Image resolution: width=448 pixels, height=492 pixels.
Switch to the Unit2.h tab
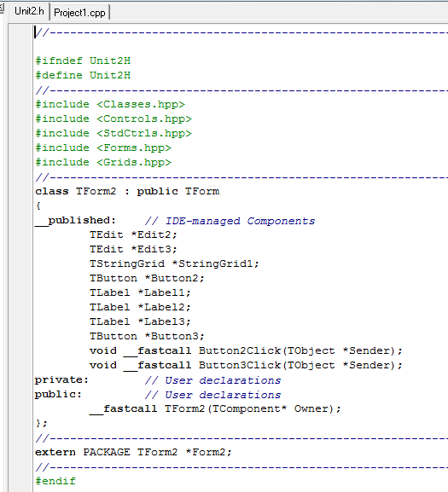[29, 11]
